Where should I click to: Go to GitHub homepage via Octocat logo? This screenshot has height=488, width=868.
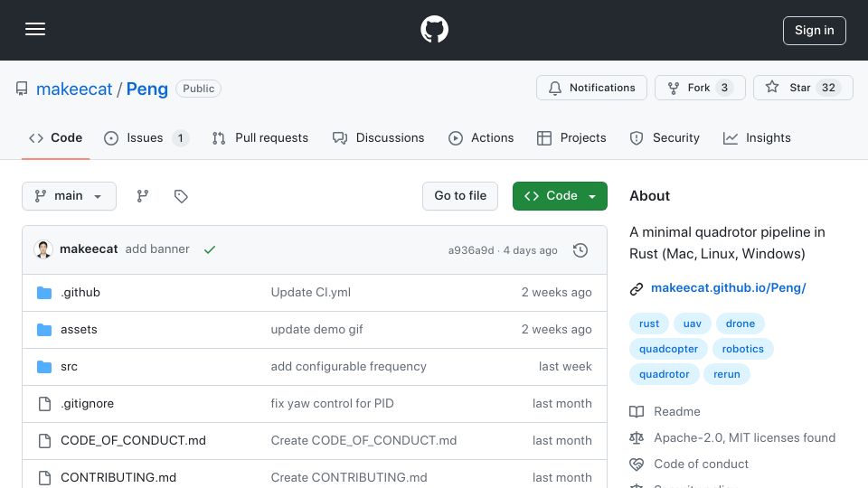pyautogui.click(x=434, y=29)
